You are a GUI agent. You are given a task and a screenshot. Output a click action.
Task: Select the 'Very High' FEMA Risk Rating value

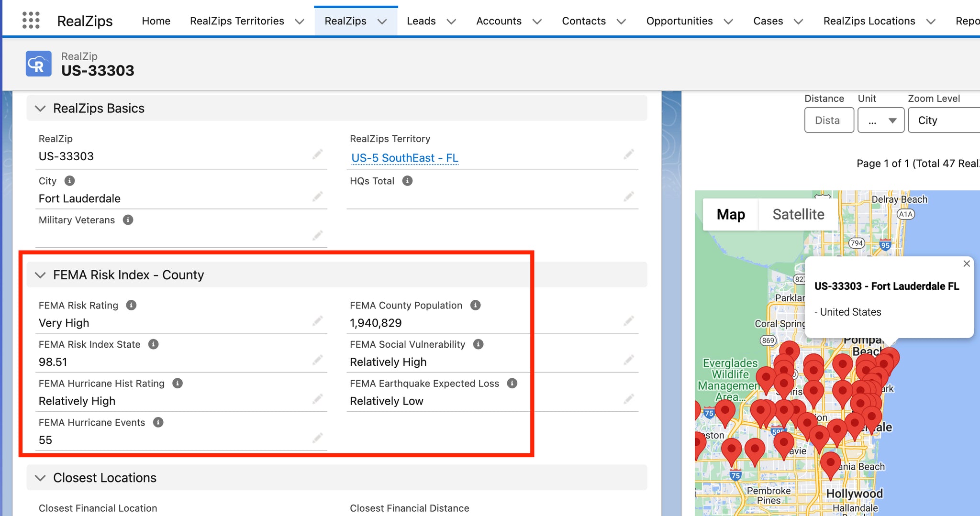[64, 323]
